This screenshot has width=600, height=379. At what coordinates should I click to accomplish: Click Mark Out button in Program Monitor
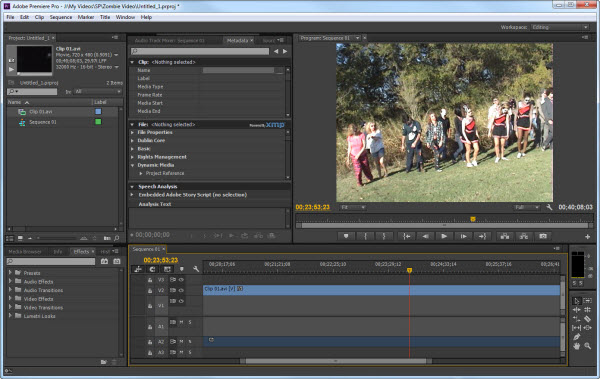[384, 236]
